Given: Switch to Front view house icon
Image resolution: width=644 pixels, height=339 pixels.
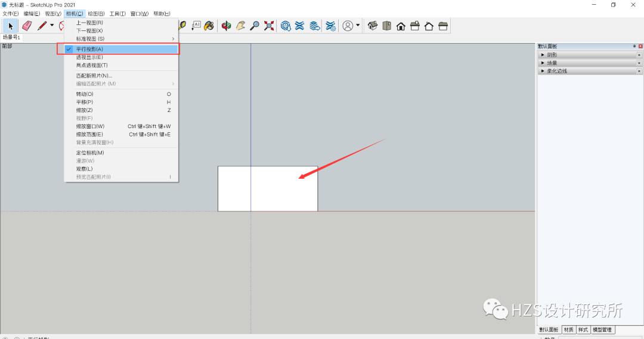Looking at the screenshot, I should tap(401, 26).
